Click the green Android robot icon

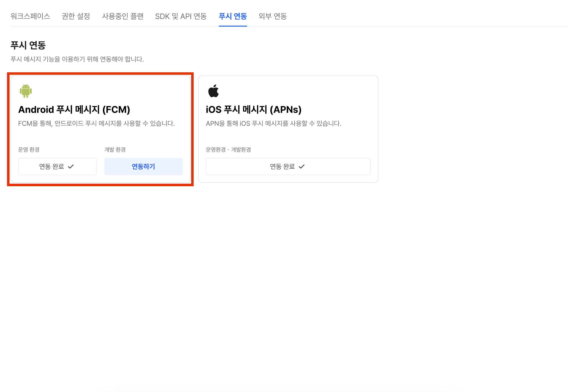point(26,91)
